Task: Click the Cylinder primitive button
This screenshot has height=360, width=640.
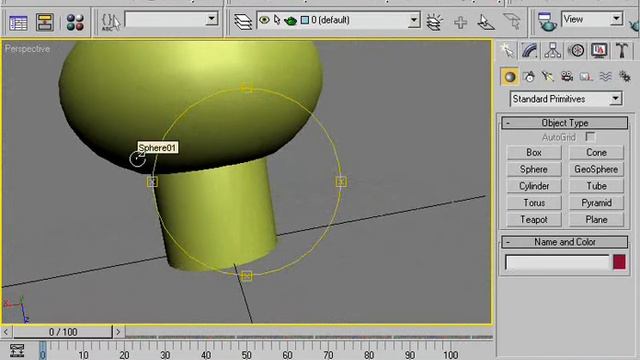Action: click(x=534, y=186)
